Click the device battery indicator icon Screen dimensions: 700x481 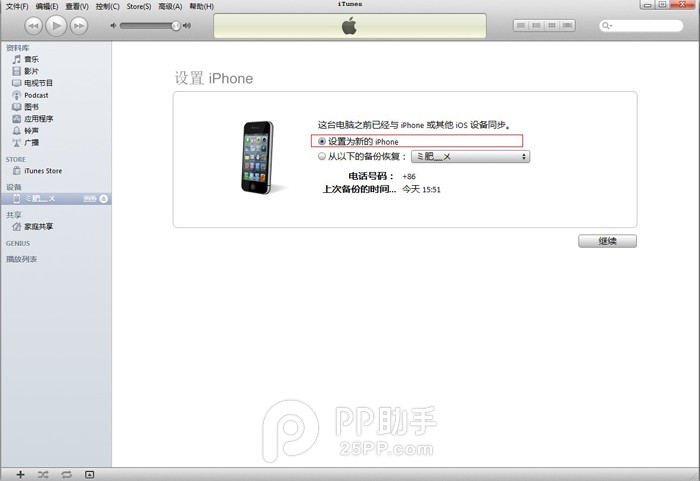pos(90,199)
